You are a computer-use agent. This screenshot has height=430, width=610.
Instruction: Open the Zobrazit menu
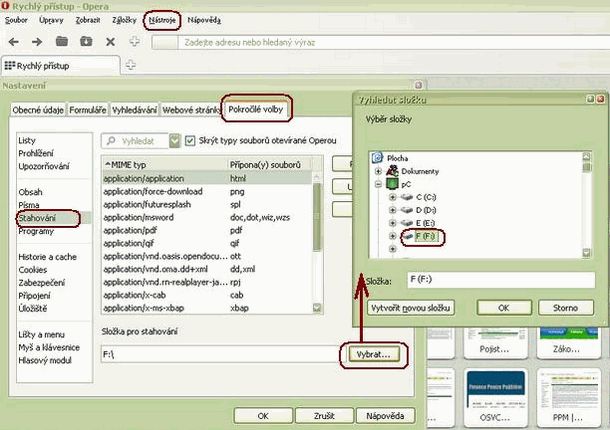(x=88, y=20)
